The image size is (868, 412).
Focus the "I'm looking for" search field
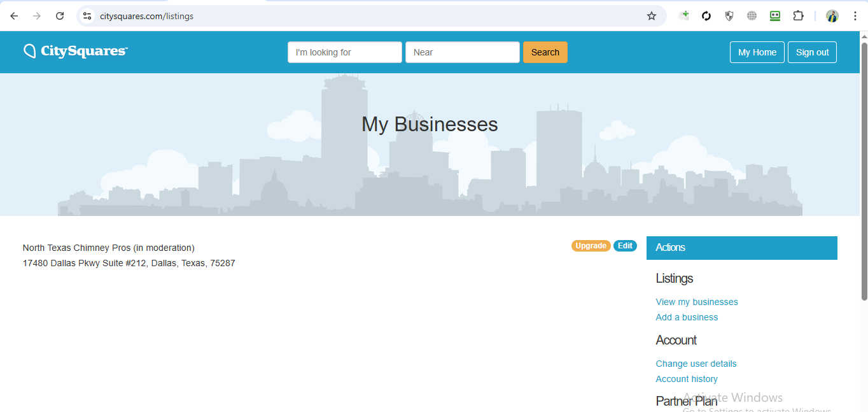point(345,52)
